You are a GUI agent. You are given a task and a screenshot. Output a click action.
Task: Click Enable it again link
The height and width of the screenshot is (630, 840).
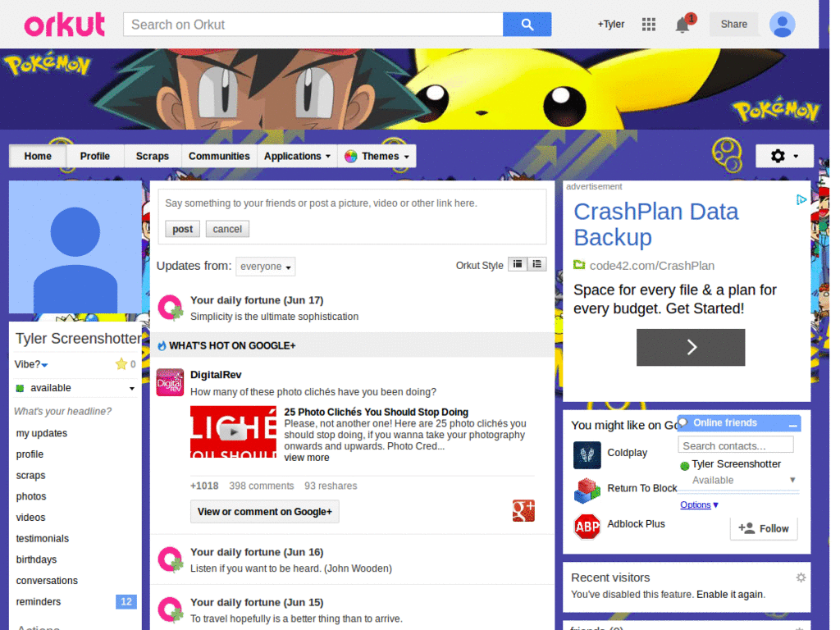pos(729,595)
